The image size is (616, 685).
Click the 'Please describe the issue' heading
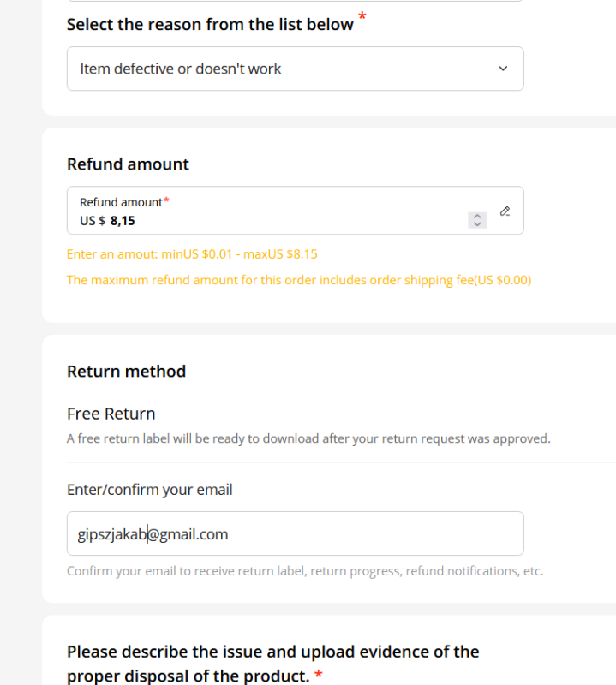(273, 664)
